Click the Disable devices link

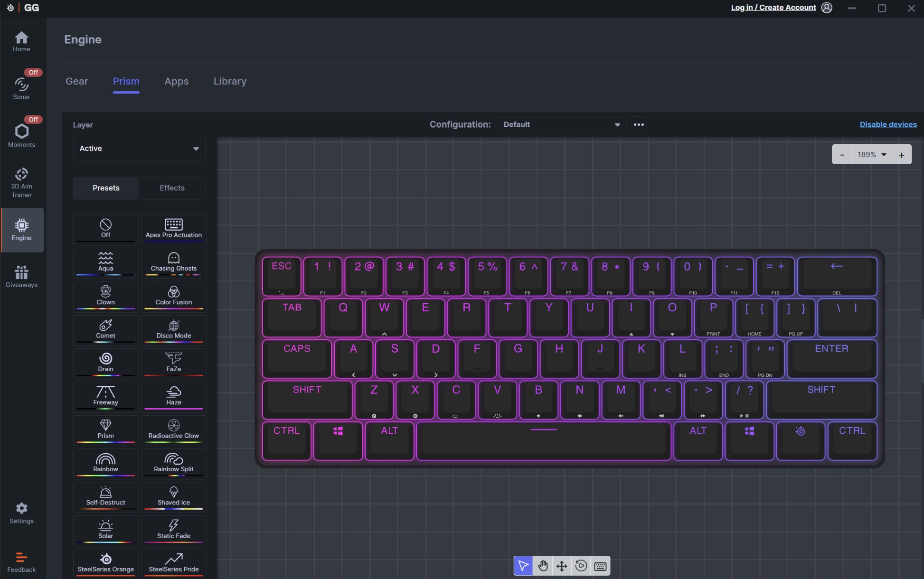click(x=888, y=124)
